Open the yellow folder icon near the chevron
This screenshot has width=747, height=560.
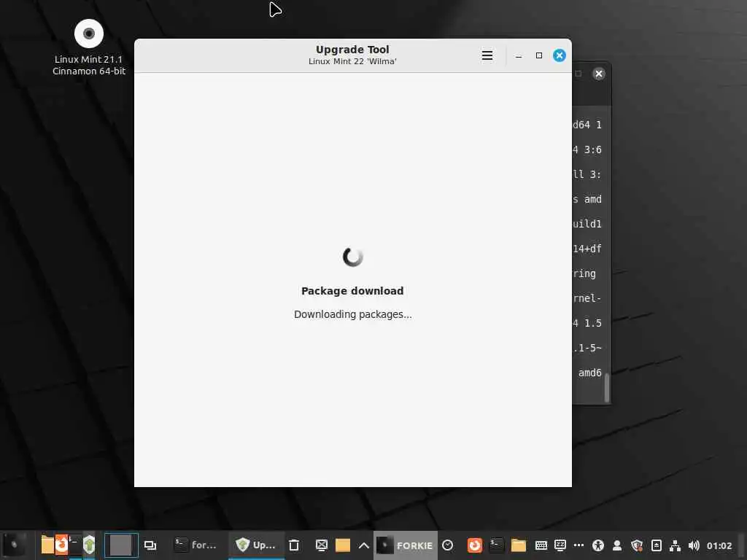(x=343, y=545)
